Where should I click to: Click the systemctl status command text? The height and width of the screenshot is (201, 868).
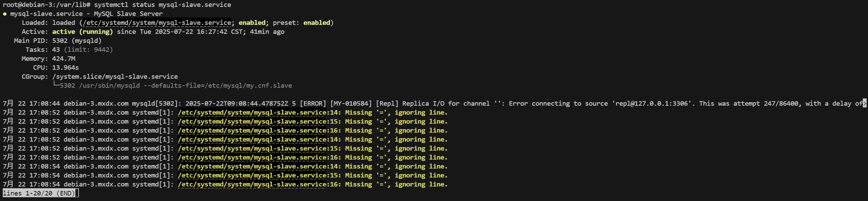pos(163,5)
